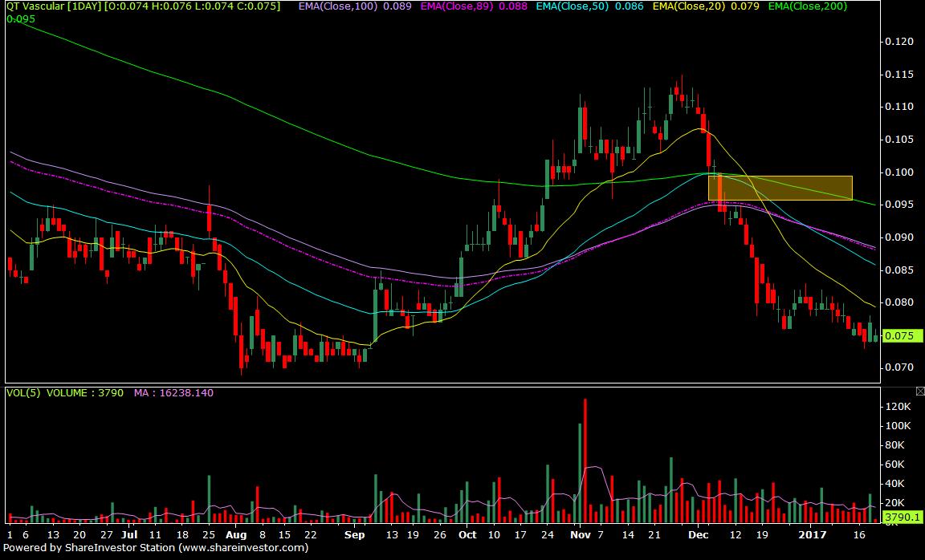Click the 120K volume axis label
Screen dimensions: 925x560
[x=899, y=407]
